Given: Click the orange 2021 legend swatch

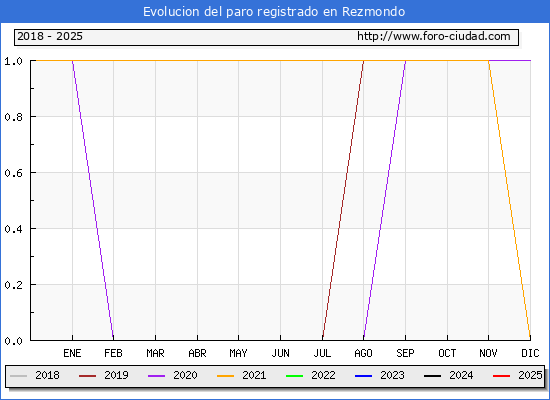Looking at the screenshot, I should click(x=226, y=376).
